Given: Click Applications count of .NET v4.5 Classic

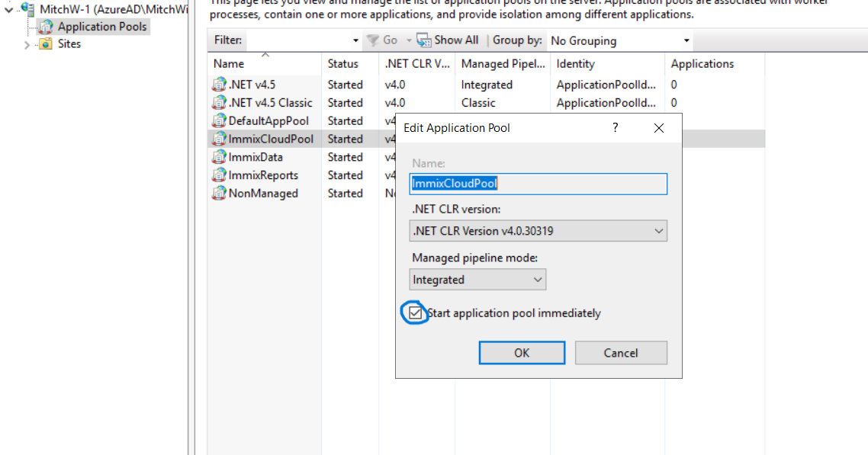Looking at the screenshot, I should [x=674, y=103].
